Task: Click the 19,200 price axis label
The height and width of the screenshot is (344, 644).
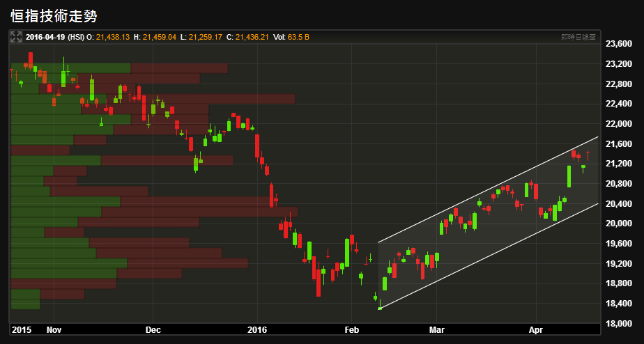Action: 618,263
